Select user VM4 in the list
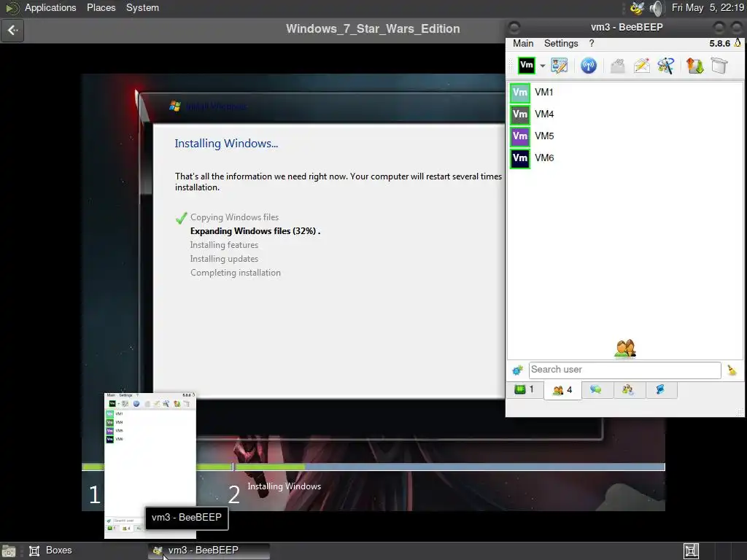 coord(624,114)
